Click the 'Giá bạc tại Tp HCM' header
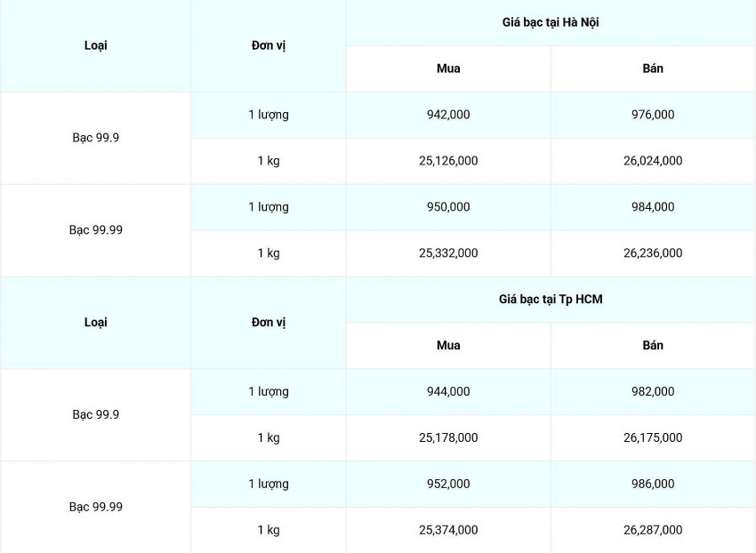 tap(551, 299)
